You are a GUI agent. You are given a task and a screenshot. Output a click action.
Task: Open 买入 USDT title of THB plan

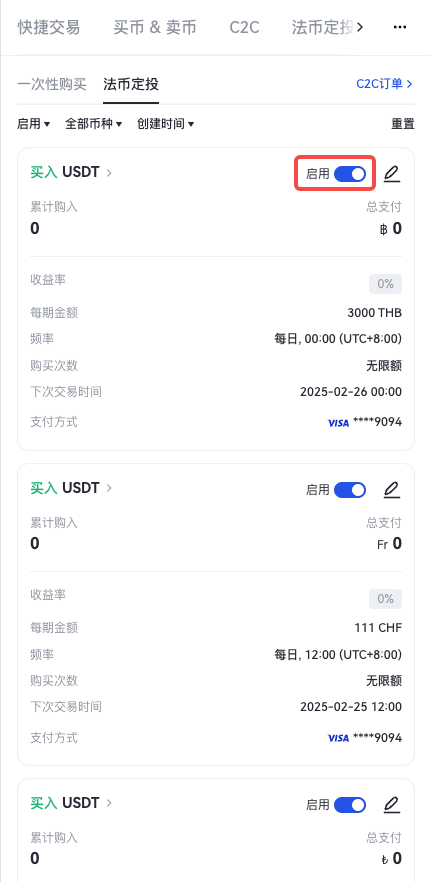click(x=65, y=172)
